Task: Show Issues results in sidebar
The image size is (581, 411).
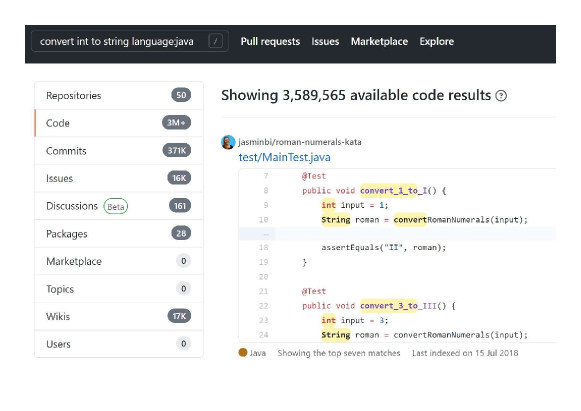Action: coord(119,178)
